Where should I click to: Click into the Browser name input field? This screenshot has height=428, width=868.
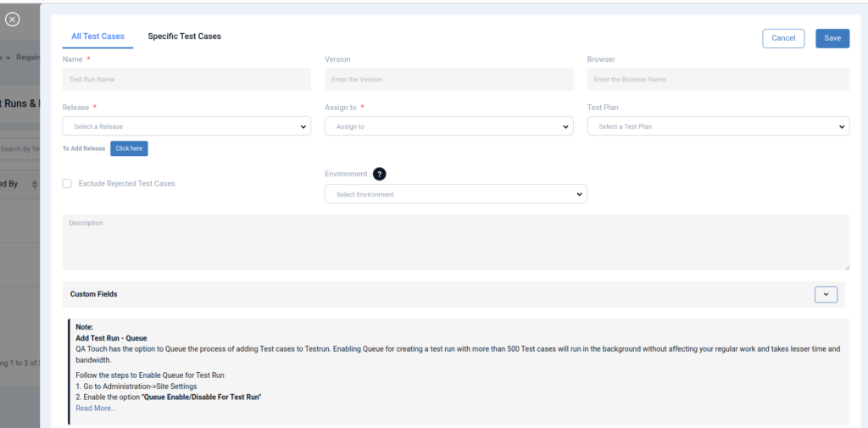point(717,80)
